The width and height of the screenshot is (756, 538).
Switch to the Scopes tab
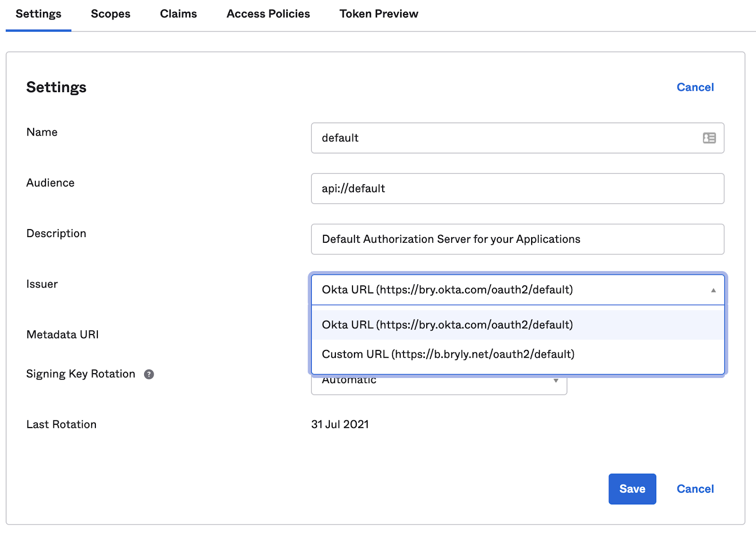point(111,14)
